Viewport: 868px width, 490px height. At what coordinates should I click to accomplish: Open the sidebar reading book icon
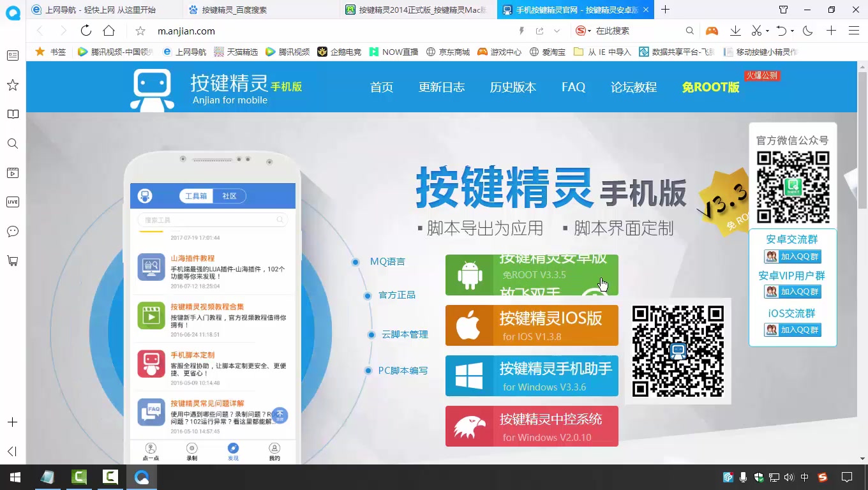[12, 114]
